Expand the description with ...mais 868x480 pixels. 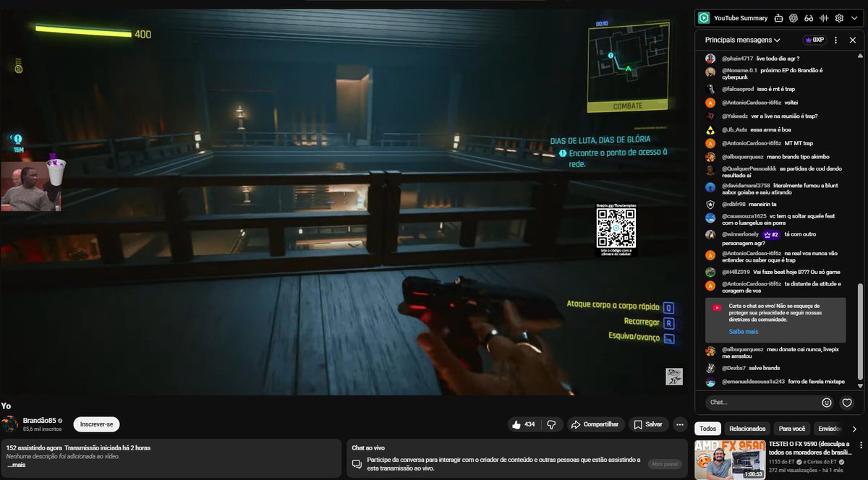click(16, 465)
